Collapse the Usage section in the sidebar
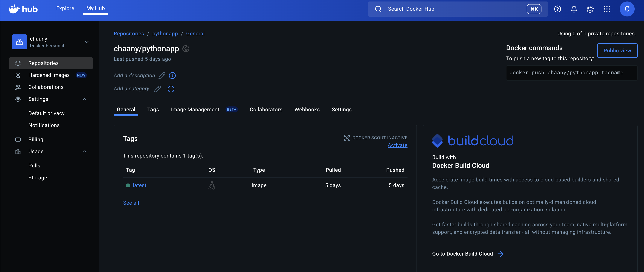 (85, 152)
